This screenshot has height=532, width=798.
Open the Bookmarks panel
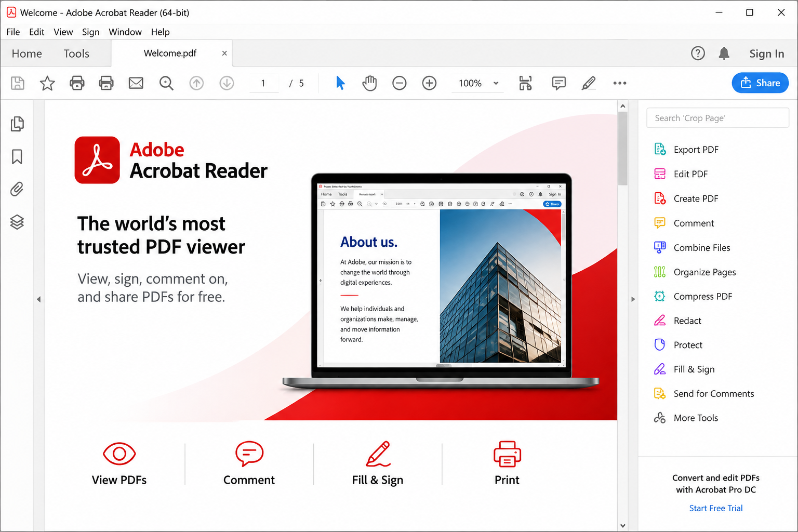coord(17,156)
